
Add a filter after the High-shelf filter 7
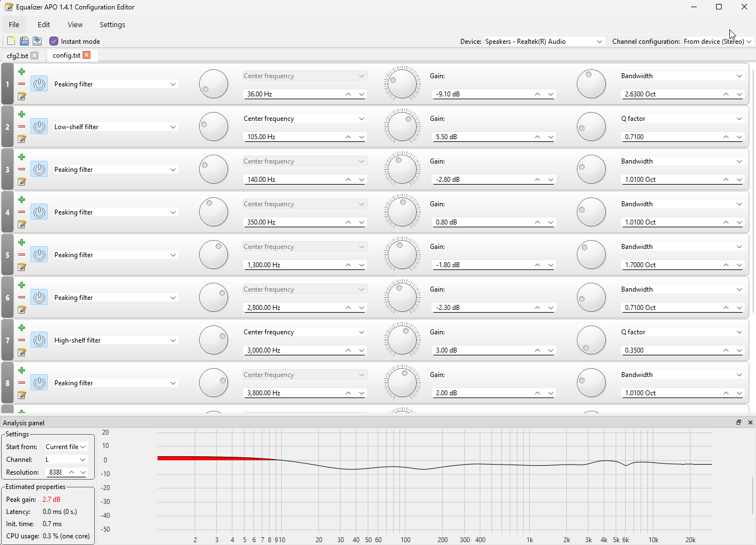22,328
